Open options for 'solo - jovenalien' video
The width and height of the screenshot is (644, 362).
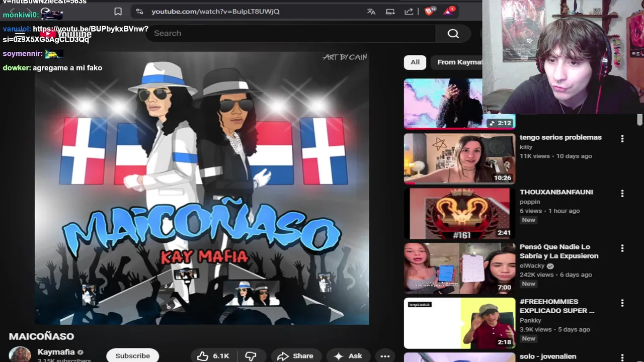coord(622,357)
